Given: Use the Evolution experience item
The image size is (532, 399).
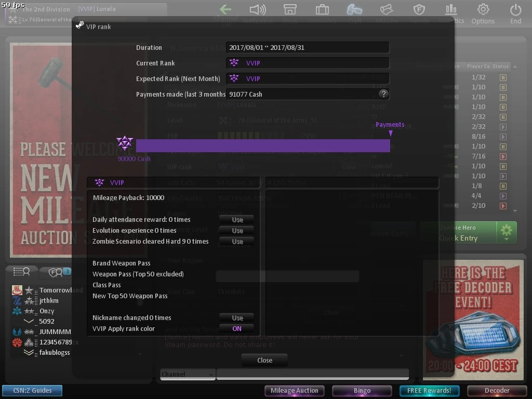Looking at the screenshot, I should point(237,230).
